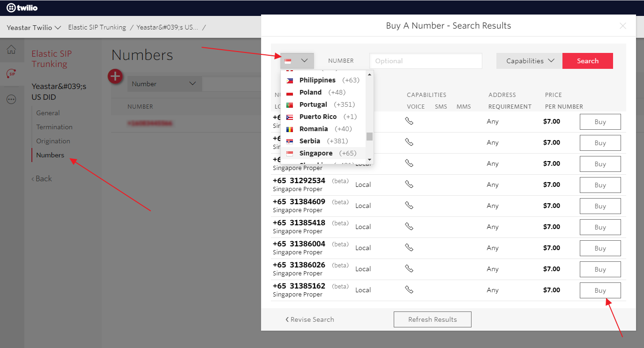Screen dimensions: 644x348
Task: Click phone number +65 31292534
Action: 299,180
